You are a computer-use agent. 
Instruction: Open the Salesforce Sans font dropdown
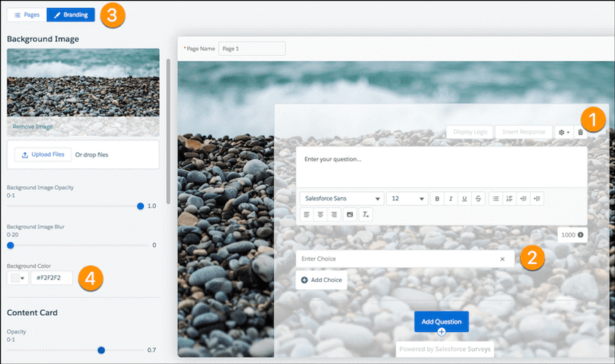coord(342,199)
